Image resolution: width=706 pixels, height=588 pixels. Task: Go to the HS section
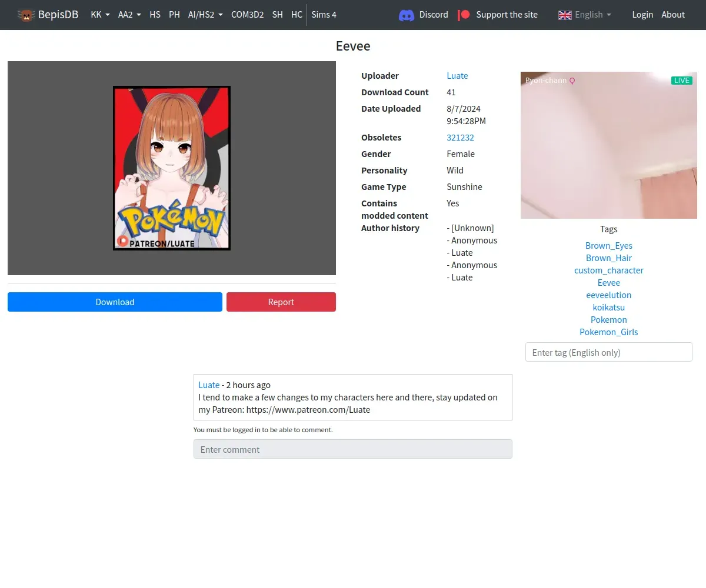[x=155, y=15]
